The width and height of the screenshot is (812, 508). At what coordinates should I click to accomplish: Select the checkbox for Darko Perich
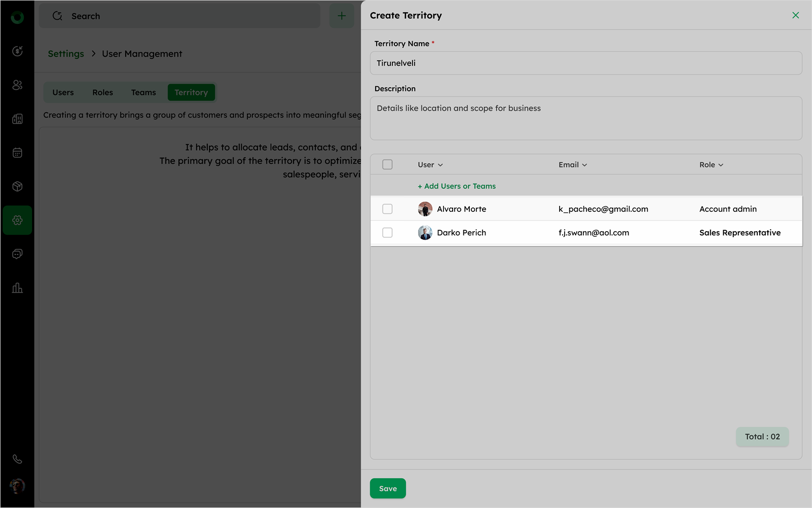coord(387,233)
